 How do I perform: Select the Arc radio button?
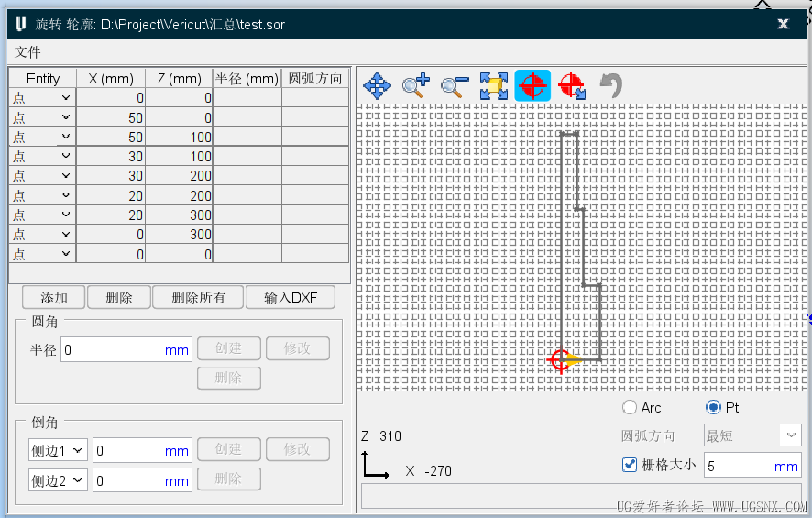tap(630, 408)
